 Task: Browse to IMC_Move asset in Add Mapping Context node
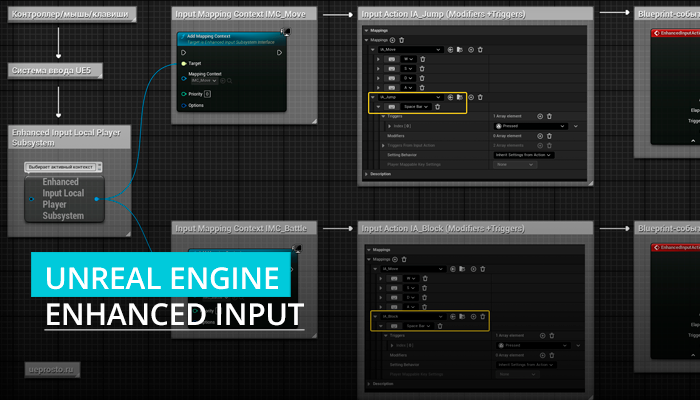(229, 81)
